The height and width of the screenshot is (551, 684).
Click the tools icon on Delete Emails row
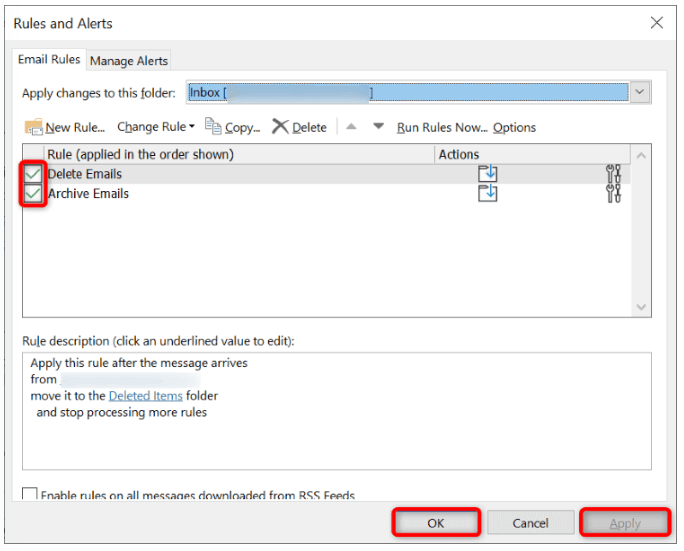tap(613, 174)
